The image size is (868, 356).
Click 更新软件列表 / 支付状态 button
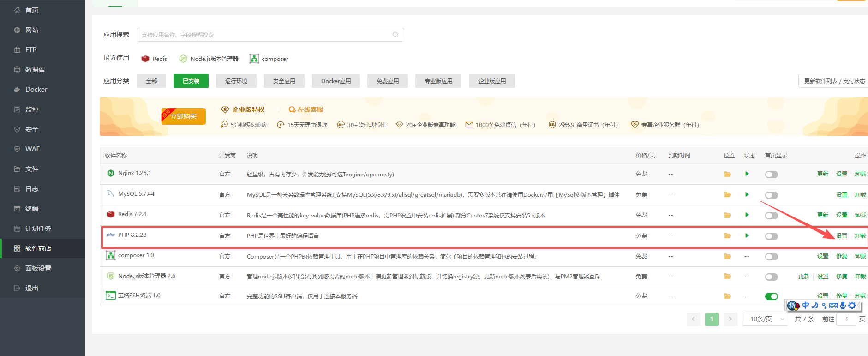coord(834,81)
